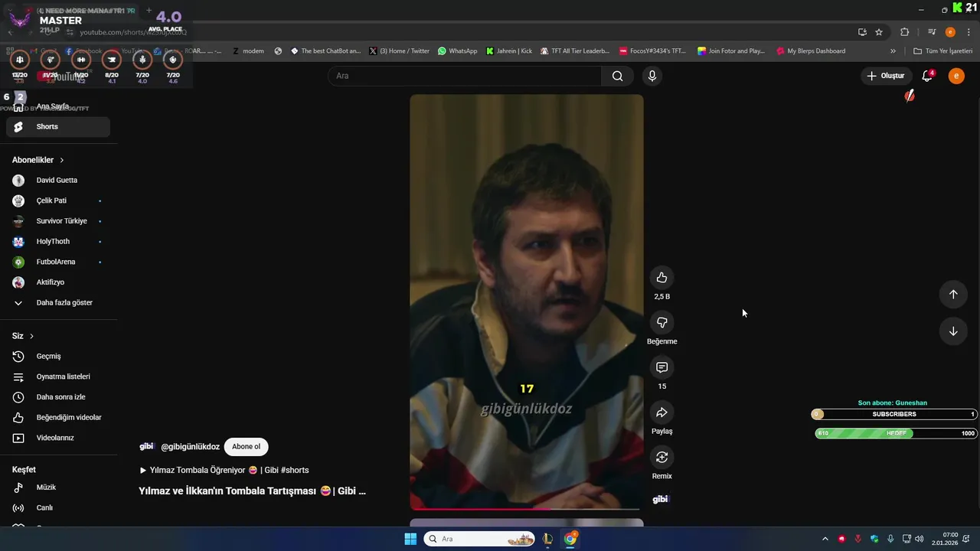980x551 pixels.
Task: Subscribe with the Abone ol button
Action: coord(246,447)
